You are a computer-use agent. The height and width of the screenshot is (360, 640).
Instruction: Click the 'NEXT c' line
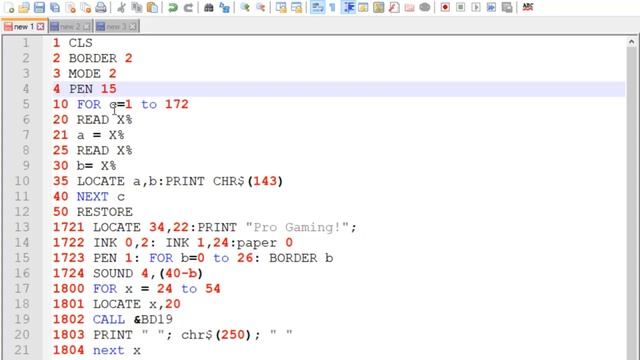click(89, 197)
